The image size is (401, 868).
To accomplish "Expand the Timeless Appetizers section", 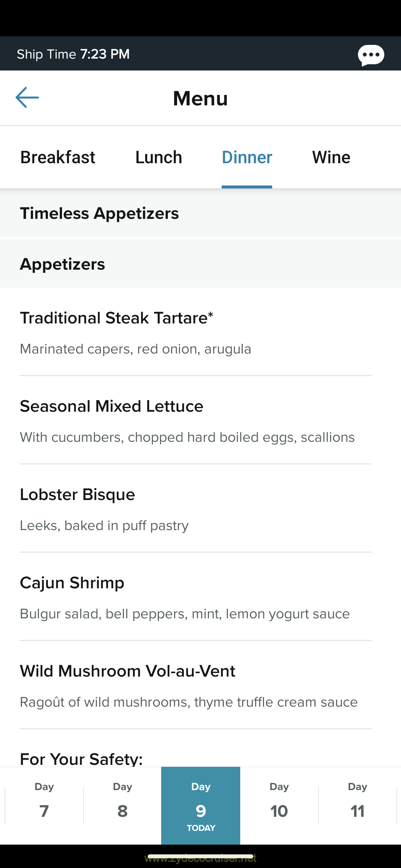I will (200, 213).
